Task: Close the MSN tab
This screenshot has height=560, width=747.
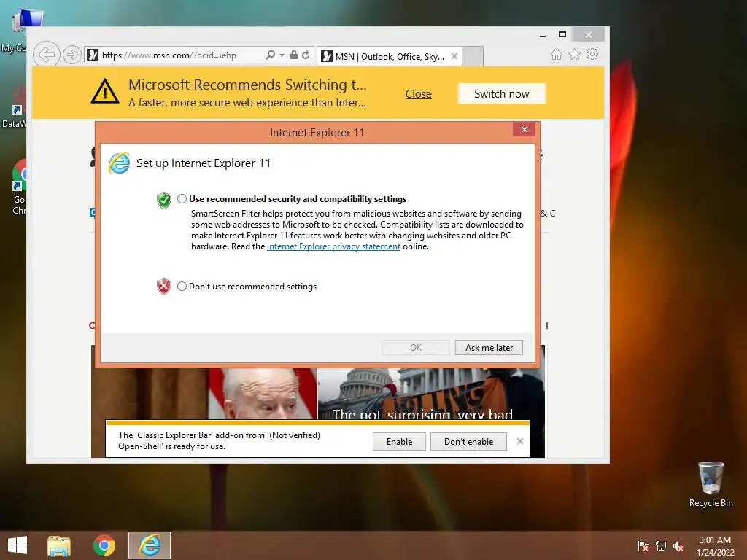Action: (454, 56)
